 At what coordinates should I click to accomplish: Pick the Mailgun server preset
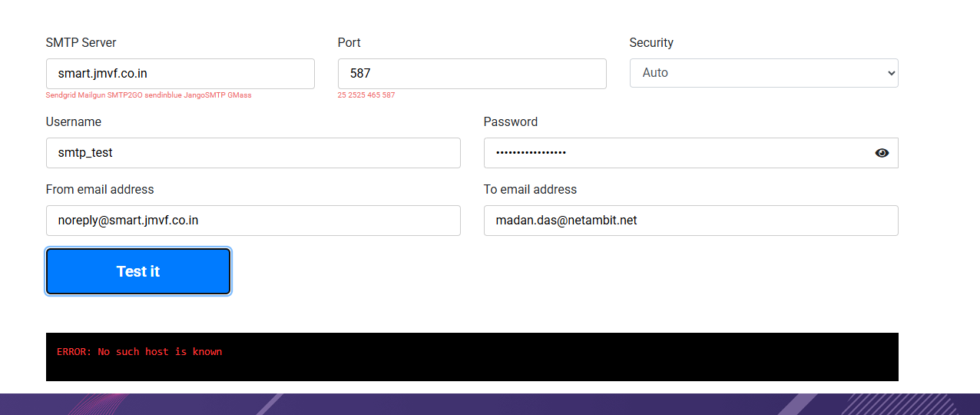[91, 95]
